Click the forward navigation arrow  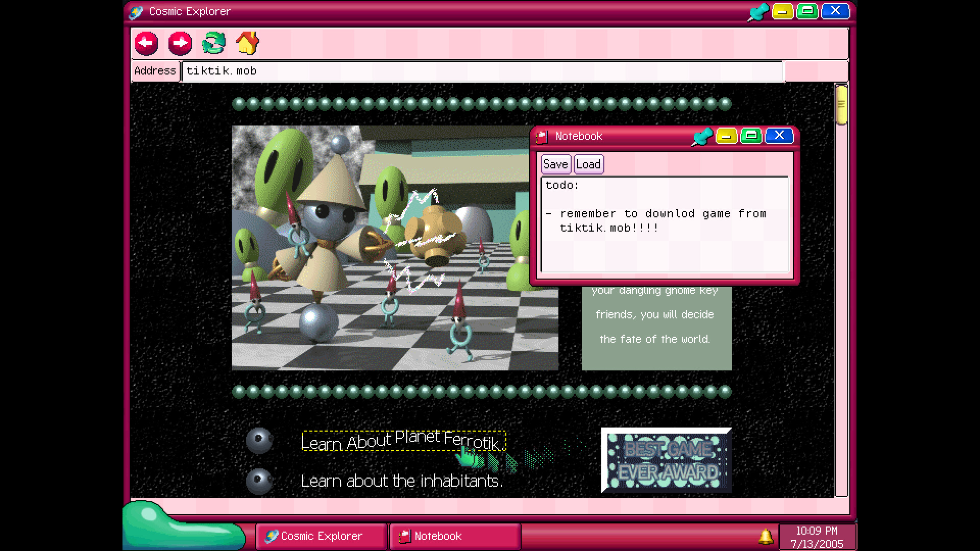180,43
